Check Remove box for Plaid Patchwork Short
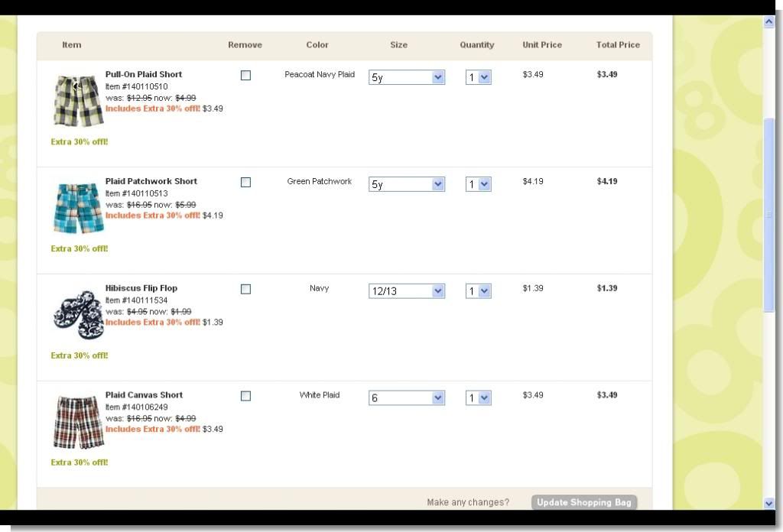 pos(245,182)
